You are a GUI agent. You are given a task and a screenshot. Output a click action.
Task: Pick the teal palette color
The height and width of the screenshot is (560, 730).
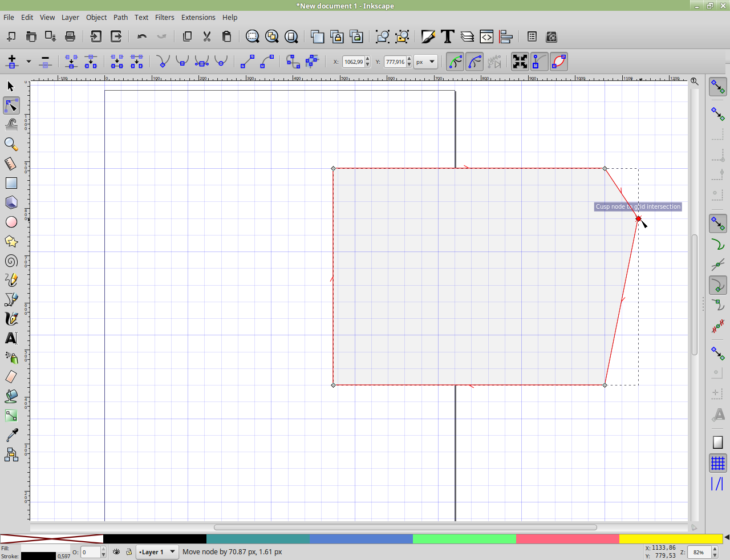(258, 538)
